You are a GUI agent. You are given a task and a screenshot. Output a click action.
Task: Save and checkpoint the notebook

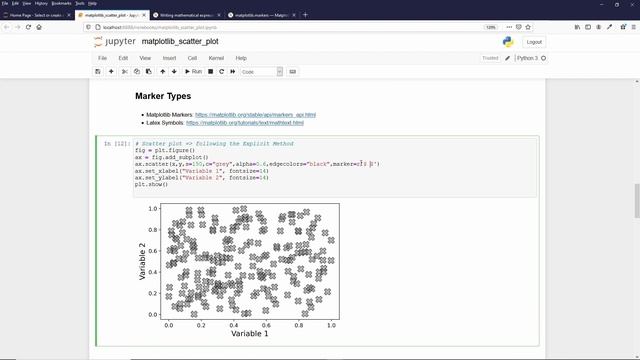pos(98,71)
